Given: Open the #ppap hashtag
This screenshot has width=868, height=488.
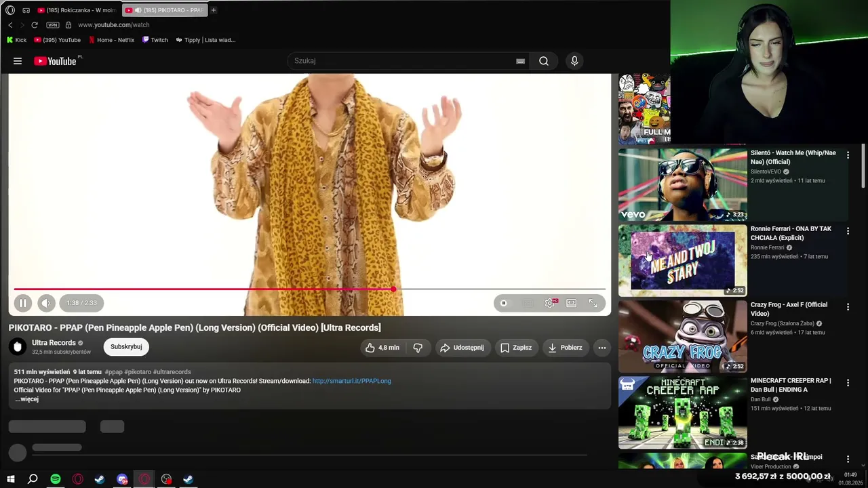Looking at the screenshot, I should (x=114, y=372).
